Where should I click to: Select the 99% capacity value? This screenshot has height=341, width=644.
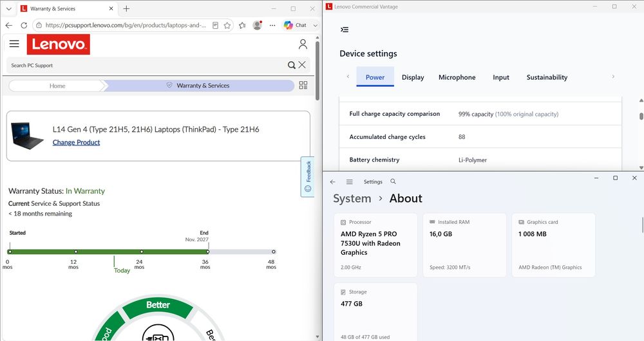pyautogui.click(x=476, y=114)
